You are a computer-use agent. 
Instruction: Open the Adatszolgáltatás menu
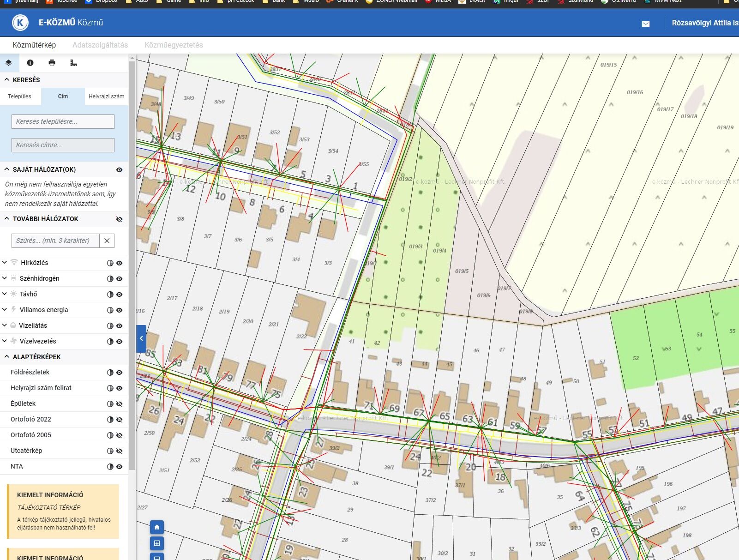click(x=100, y=45)
